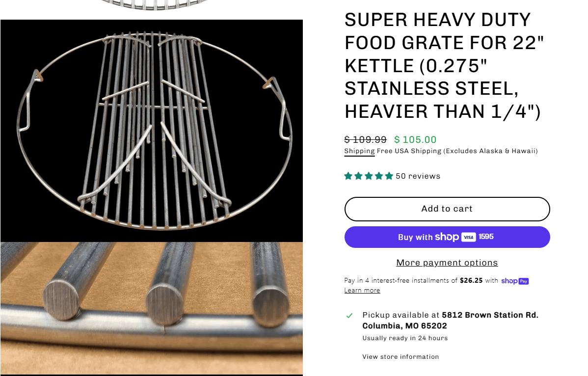The height and width of the screenshot is (376, 588).
Task: Open the 50 reviews link
Action: 418,176
